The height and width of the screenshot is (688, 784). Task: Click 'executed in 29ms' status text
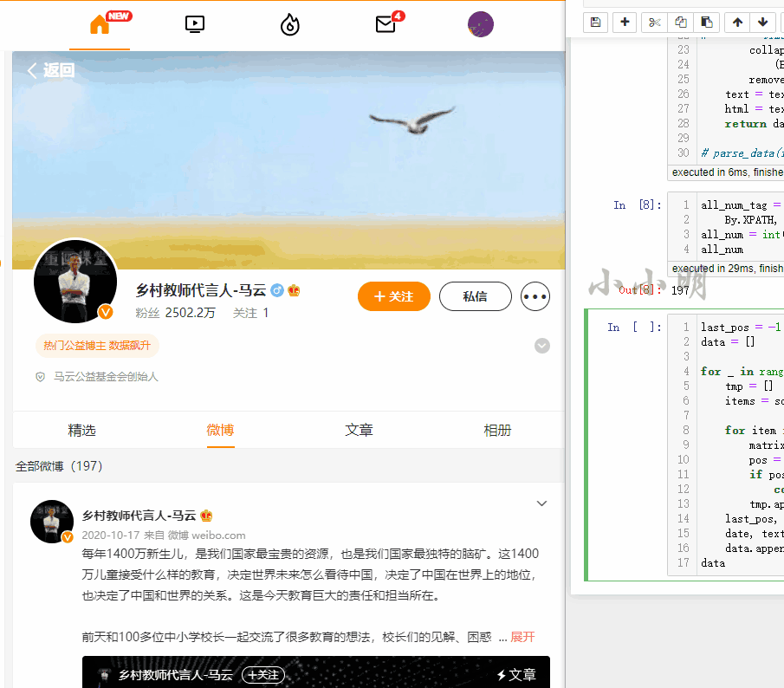click(x=728, y=269)
